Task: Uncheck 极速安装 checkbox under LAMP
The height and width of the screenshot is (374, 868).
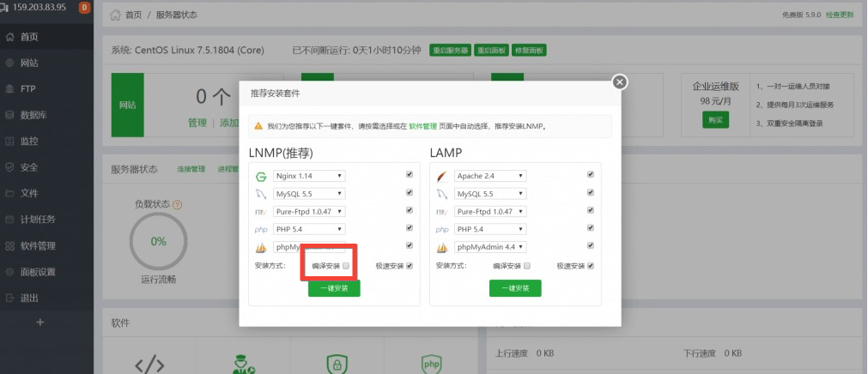Action: 591,266
